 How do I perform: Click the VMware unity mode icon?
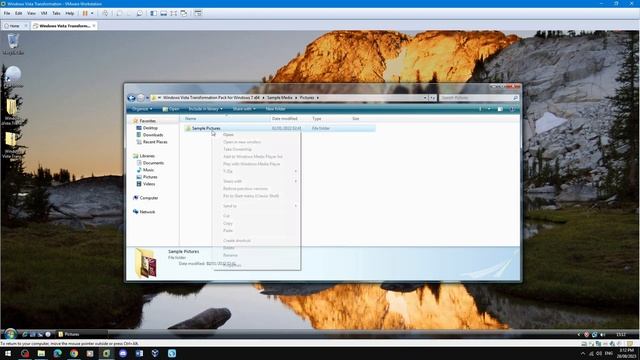[184, 13]
